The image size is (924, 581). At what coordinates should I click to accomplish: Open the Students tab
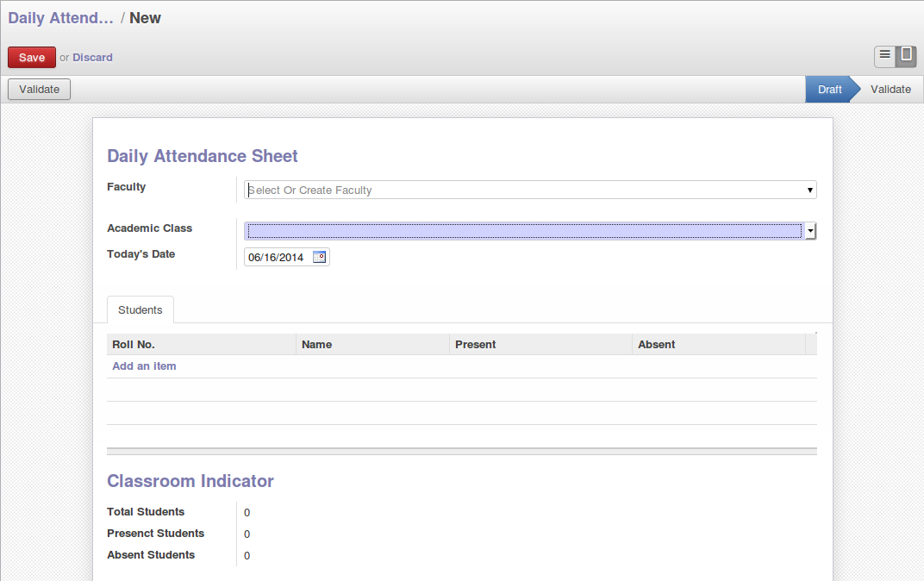point(140,310)
